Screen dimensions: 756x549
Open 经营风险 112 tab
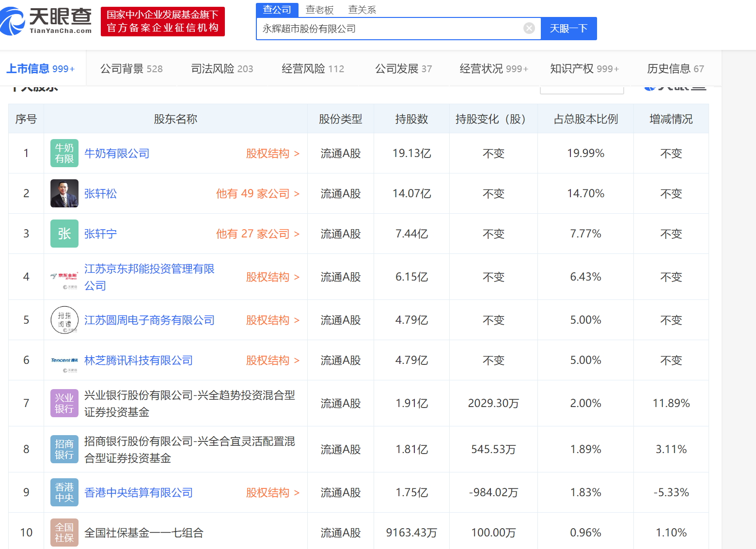coord(313,69)
